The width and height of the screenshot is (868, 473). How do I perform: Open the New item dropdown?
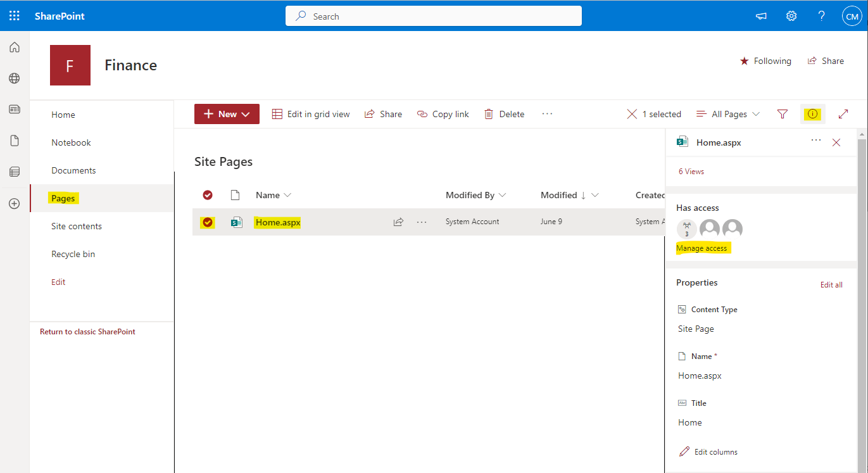pos(227,113)
